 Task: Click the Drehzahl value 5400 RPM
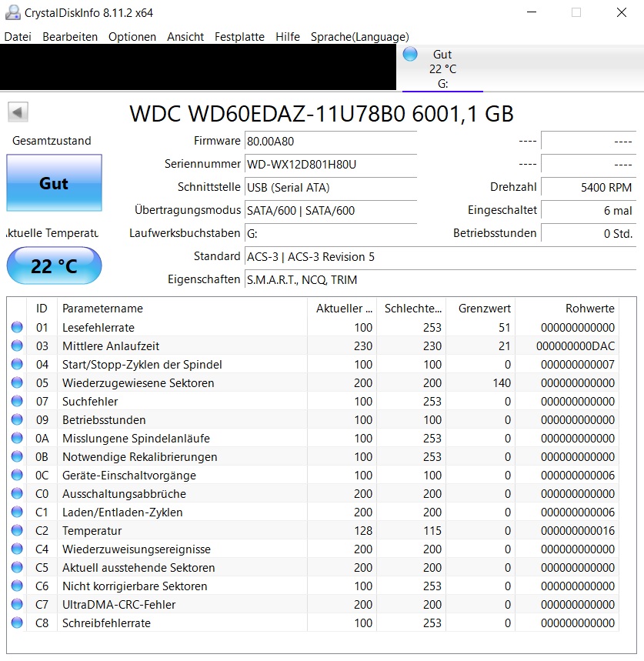589,187
